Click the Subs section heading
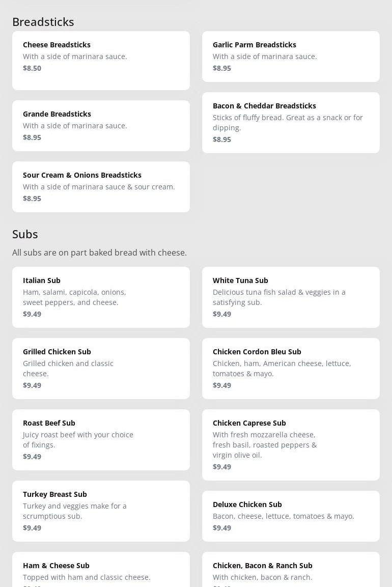 (x=25, y=234)
